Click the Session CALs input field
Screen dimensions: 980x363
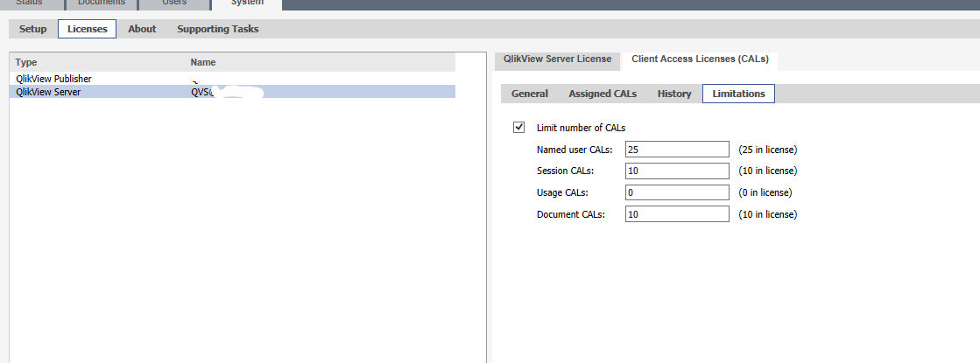point(677,171)
